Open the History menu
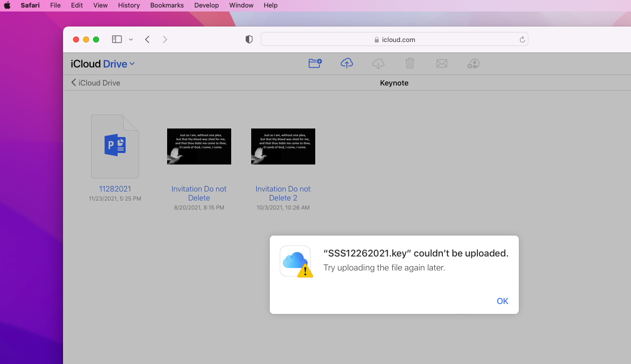 tap(129, 5)
